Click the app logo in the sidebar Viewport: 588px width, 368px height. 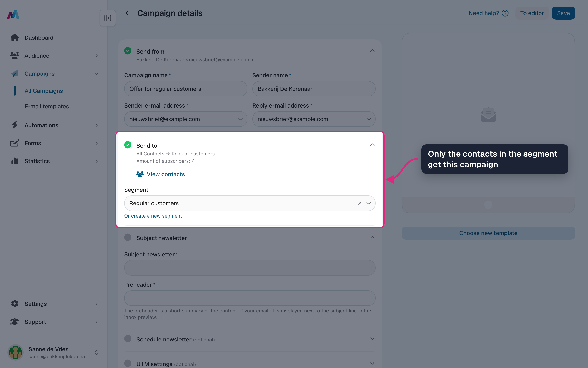[x=13, y=15]
